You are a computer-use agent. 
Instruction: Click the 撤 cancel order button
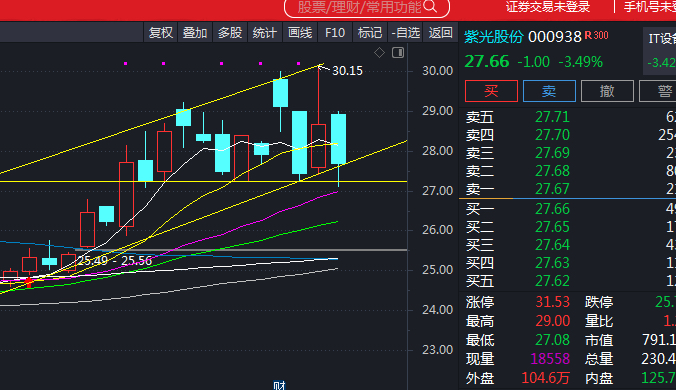607,91
